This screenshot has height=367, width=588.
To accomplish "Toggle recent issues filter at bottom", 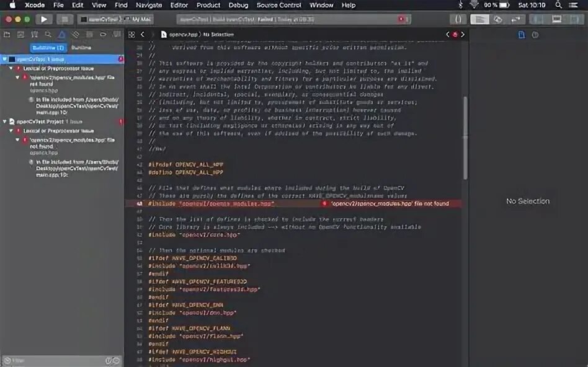I will (x=109, y=361).
